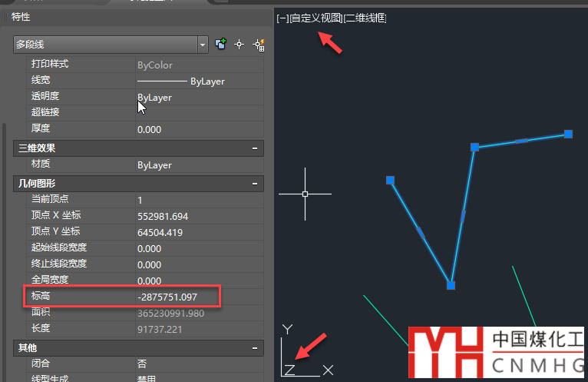Select the 当前顶点 value 1
The height and width of the screenshot is (382, 588).
pyautogui.click(x=140, y=200)
